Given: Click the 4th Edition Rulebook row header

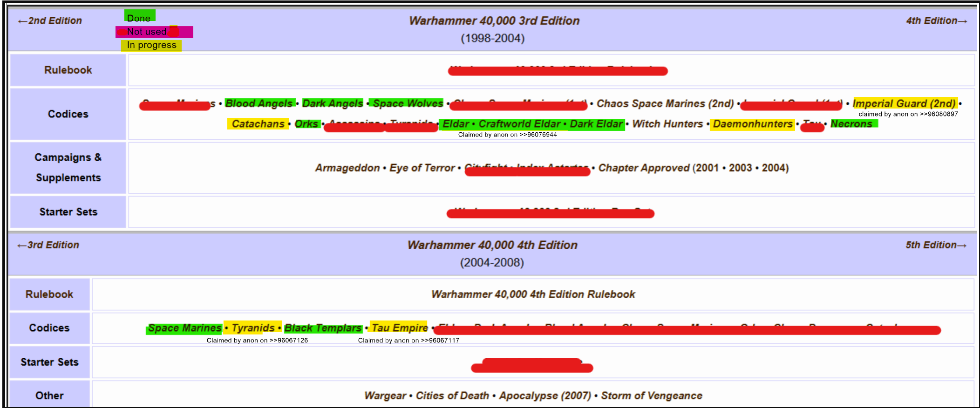Looking at the screenshot, I should click(x=49, y=294).
